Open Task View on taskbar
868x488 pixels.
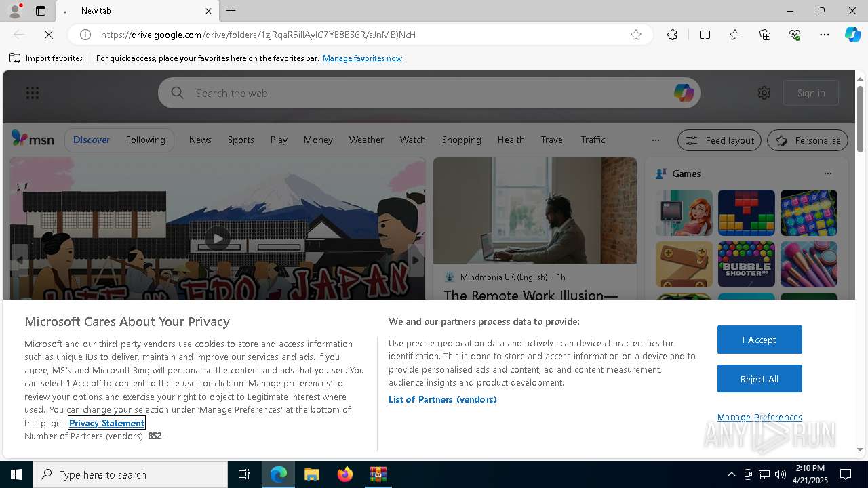(x=244, y=474)
